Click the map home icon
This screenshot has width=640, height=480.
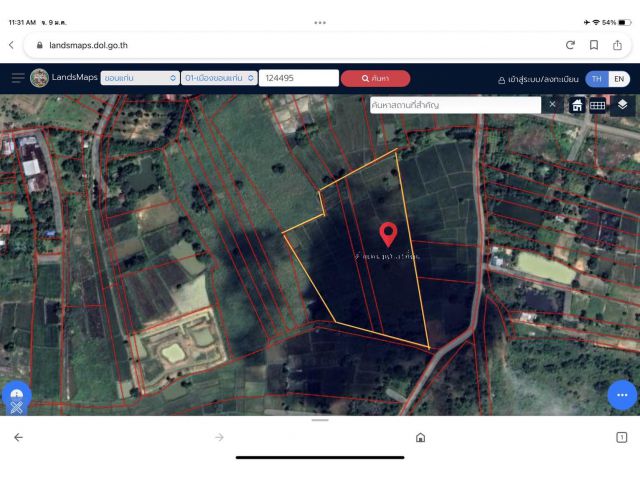coord(577,105)
